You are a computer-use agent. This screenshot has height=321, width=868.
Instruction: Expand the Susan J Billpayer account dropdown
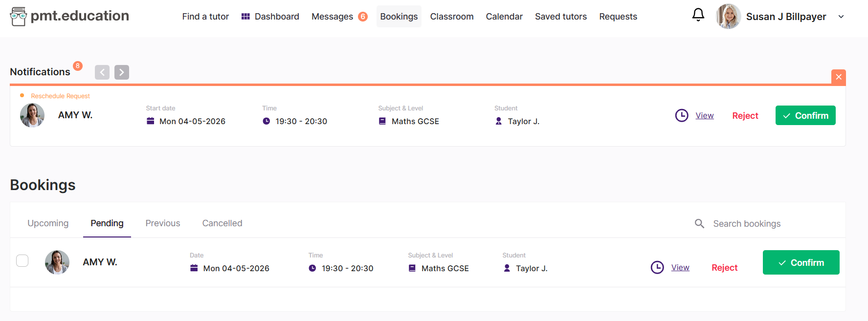[841, 17]
